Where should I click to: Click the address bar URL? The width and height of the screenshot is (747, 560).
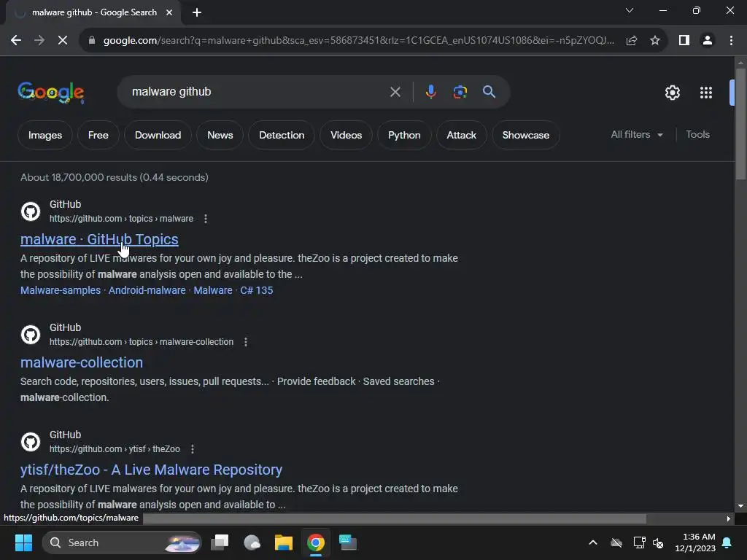tap(358, 41)
